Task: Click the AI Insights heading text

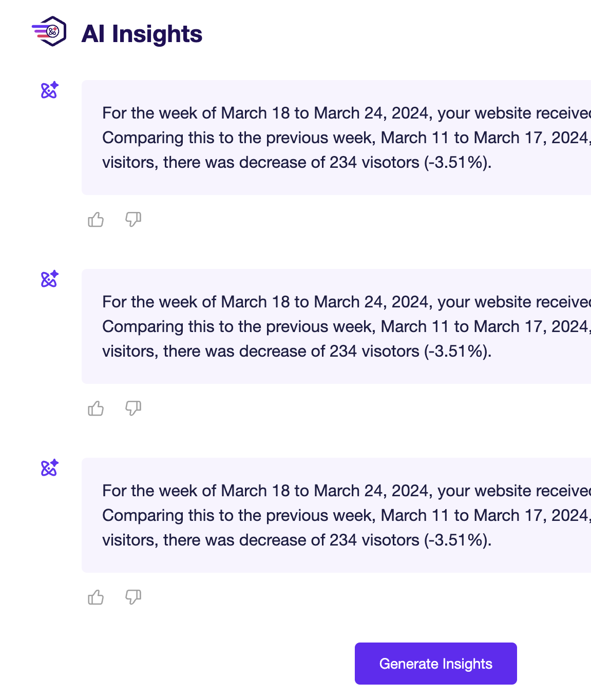Action: coord(142,34)
